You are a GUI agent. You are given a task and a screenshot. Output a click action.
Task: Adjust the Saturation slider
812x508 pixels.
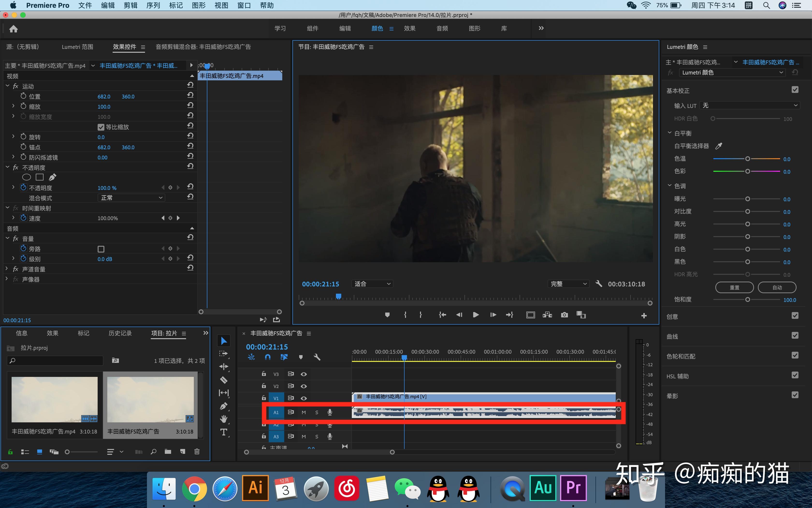747,299
